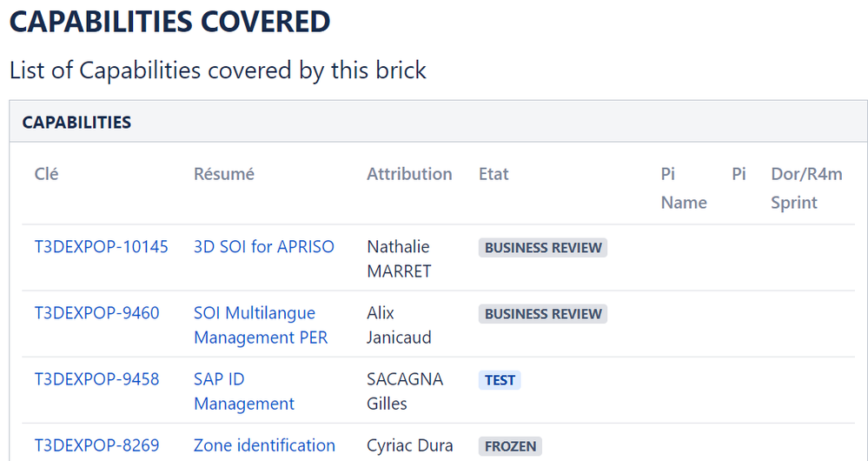Sort by Pi Name column header
Viewport: 868px width, 461px height.
point(684,189)
